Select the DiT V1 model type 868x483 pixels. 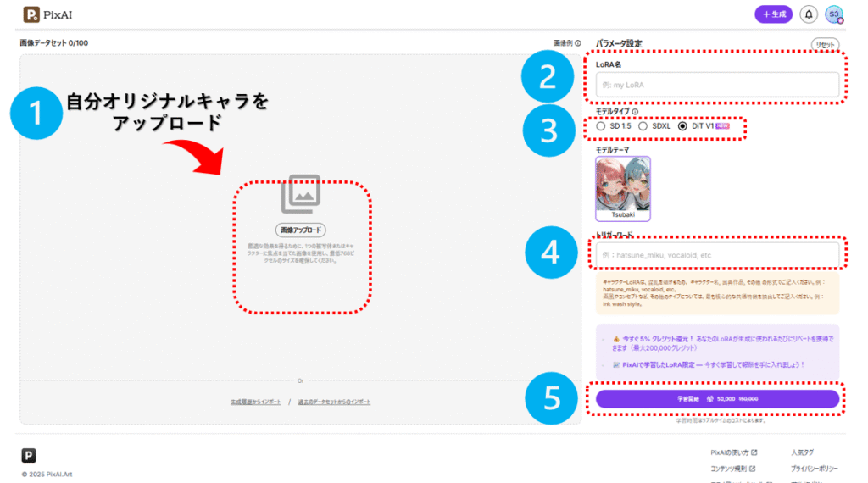[x=683, y=126]
